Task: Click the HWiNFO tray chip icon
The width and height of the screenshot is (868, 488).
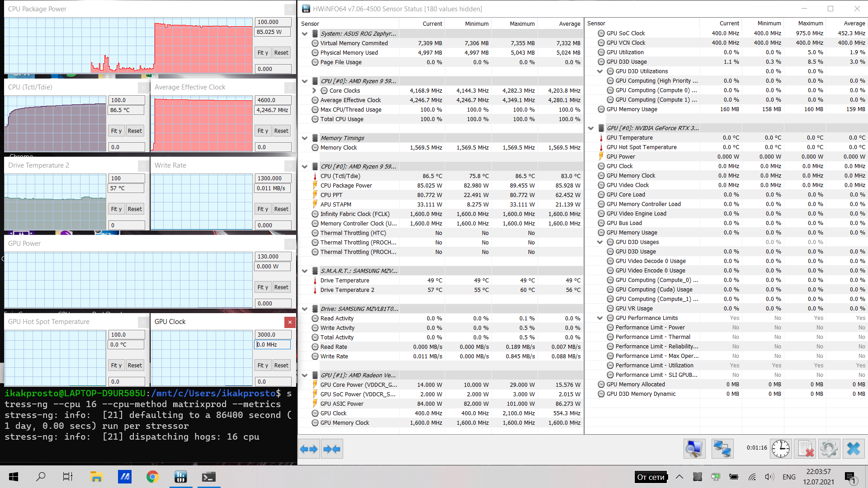Action: pos(697,477)
